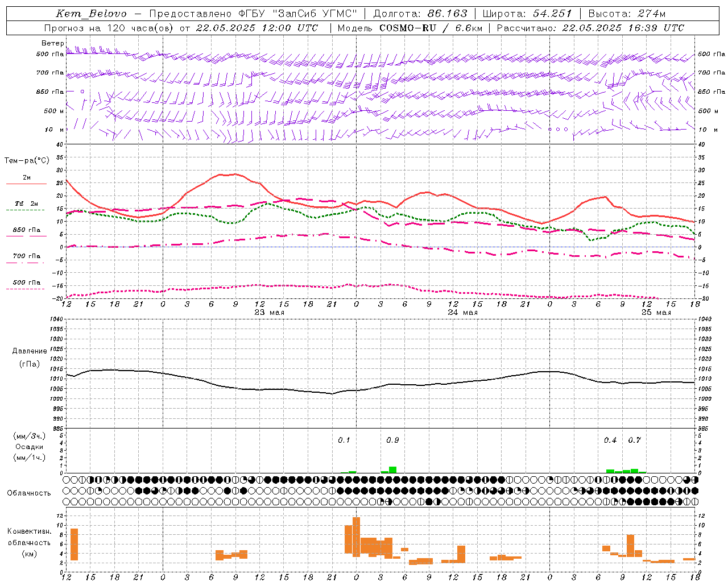Image resolution: width=728 pixels, height=582 pixels.
Task: Click the 'Долгота: 86.163' longitude field
Action: (x=420, y=14)
